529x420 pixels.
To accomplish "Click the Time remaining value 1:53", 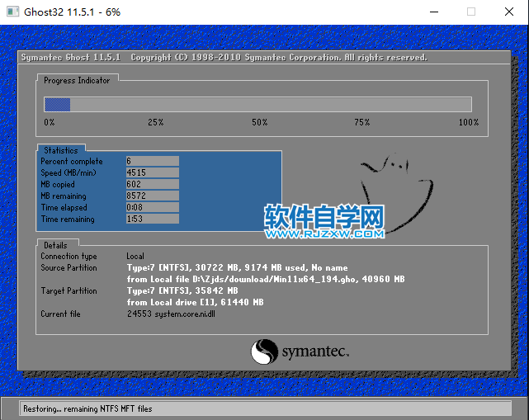I will pos(153,219).
